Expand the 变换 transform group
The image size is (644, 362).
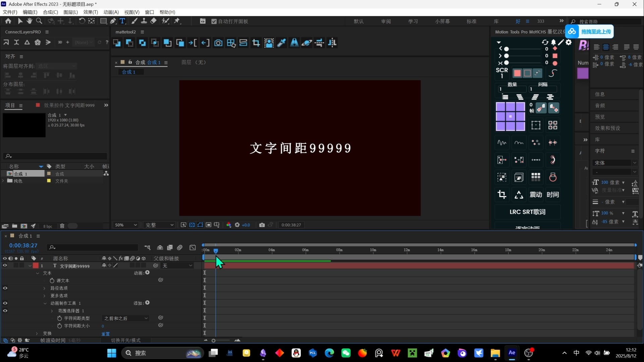[37, 334]
